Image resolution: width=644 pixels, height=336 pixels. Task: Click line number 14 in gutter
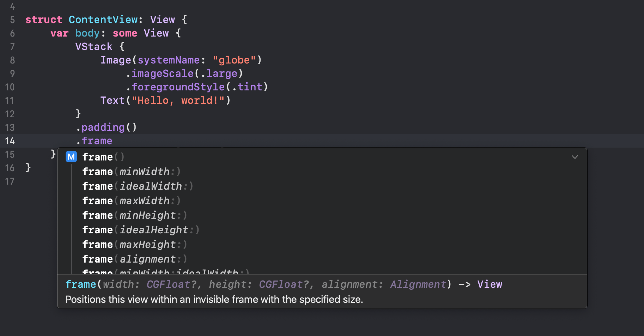10,141
